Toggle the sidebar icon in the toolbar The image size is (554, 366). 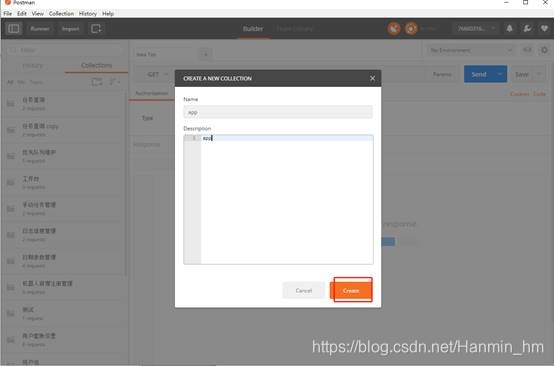click(x=14, y=28)
